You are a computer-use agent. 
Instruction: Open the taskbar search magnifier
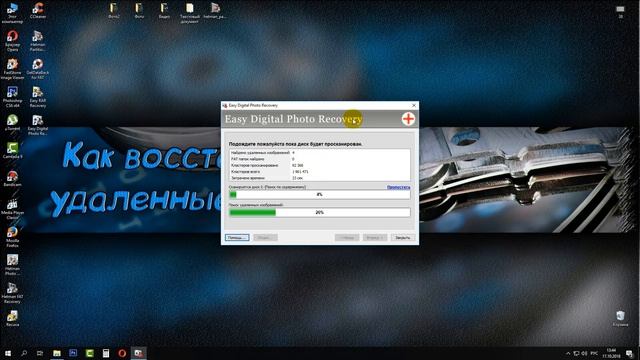[24, 353]
